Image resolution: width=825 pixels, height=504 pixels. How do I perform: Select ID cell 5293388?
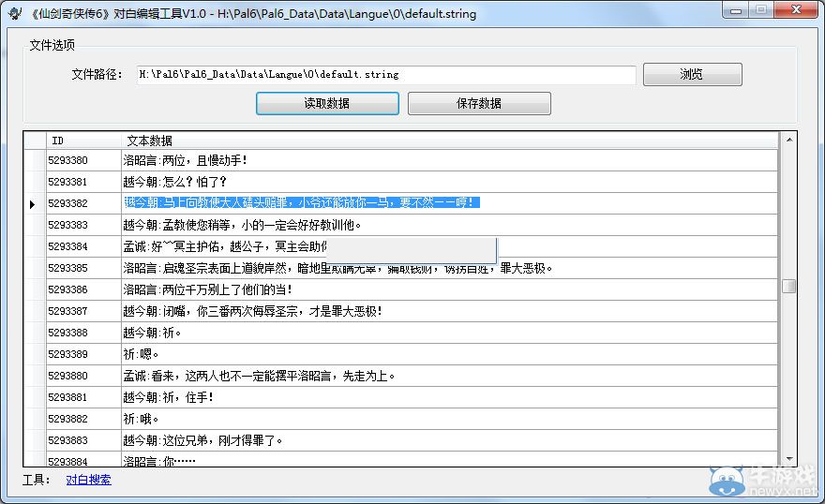tap(83, 333)
